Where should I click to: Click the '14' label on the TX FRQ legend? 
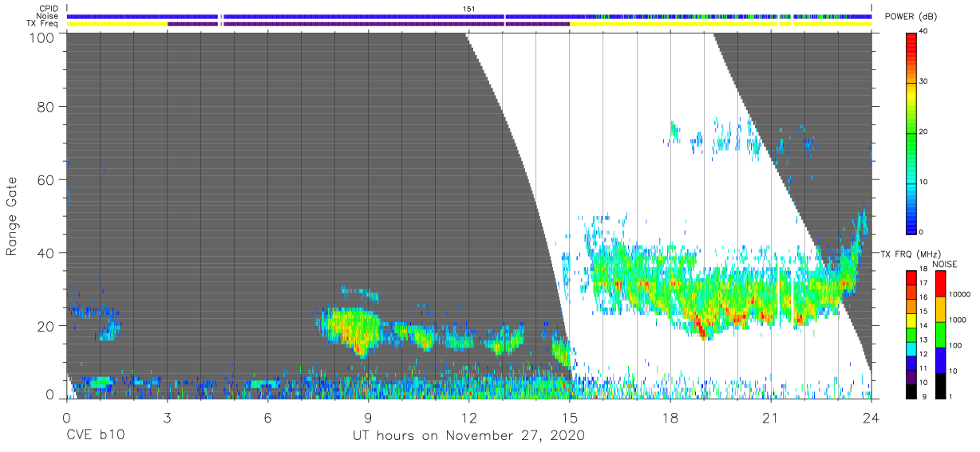[x=922, y=326]
